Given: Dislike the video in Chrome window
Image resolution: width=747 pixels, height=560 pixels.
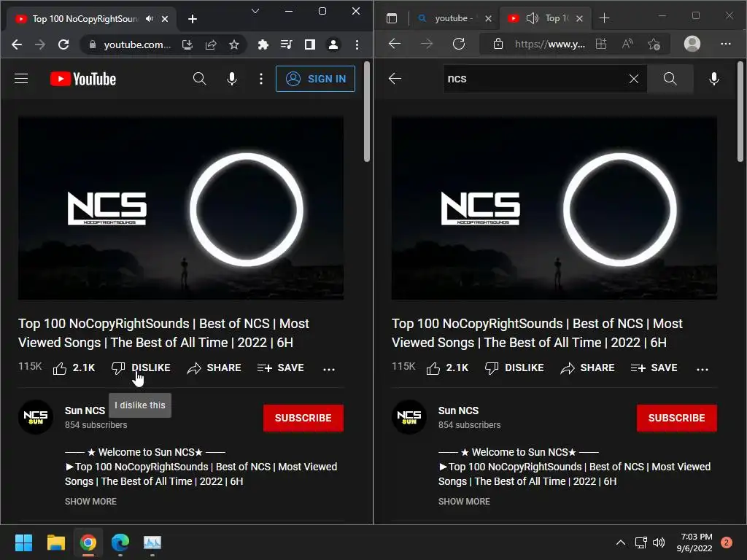Looking at the screenshot, I should (141, 368).
